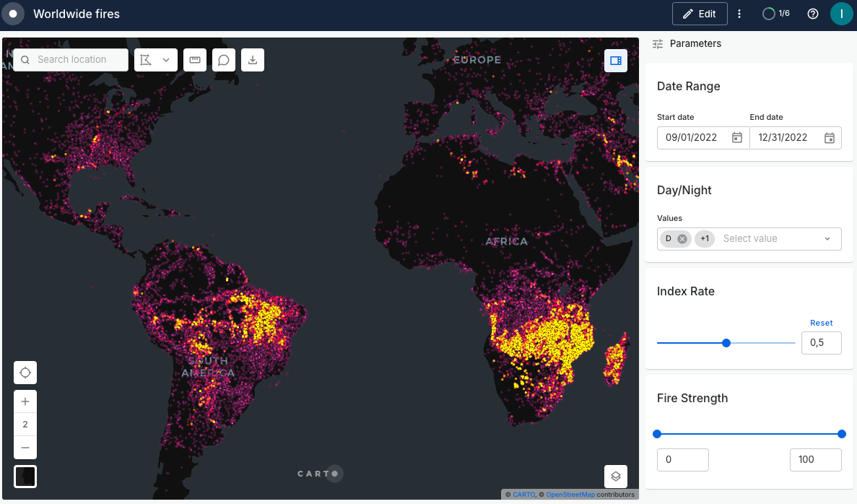Click the geolocate crosshair icon
857x504 pixels.
(x=25, y=373)
